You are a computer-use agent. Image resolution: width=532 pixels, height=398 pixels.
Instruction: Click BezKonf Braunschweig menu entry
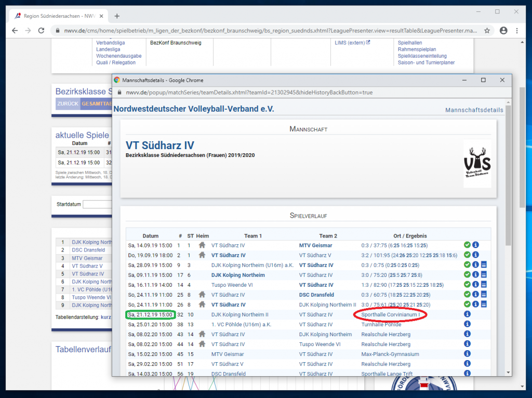(176, 43)
